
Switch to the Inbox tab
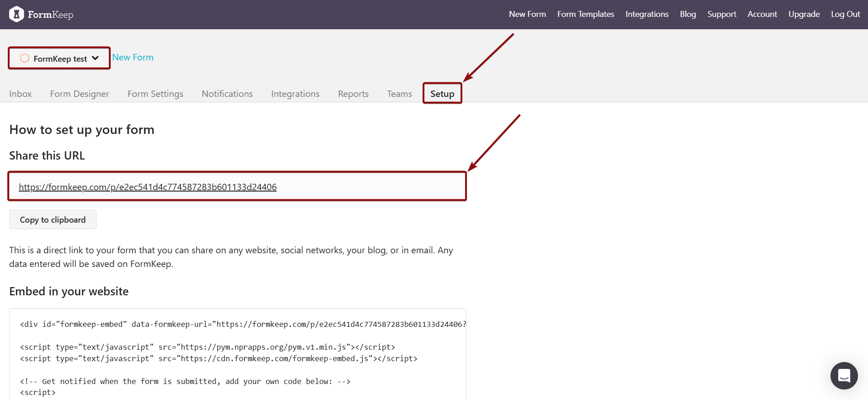pos(21,94)
